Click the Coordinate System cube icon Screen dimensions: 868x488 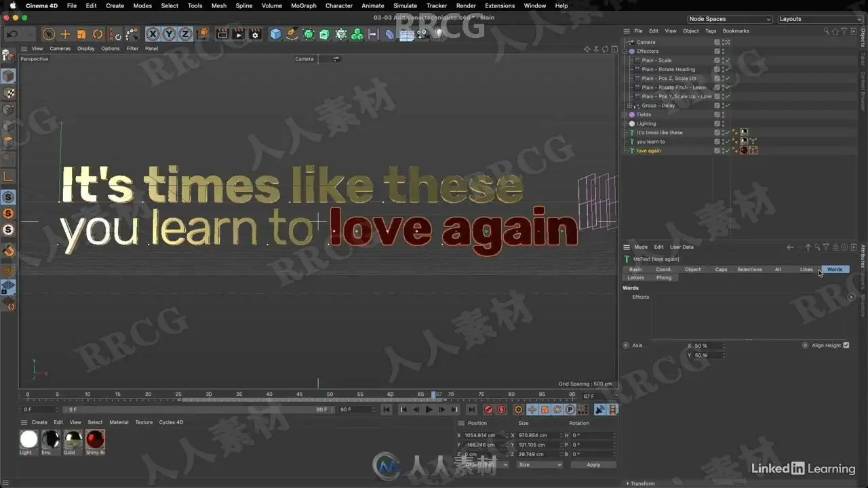click(202, 34)
